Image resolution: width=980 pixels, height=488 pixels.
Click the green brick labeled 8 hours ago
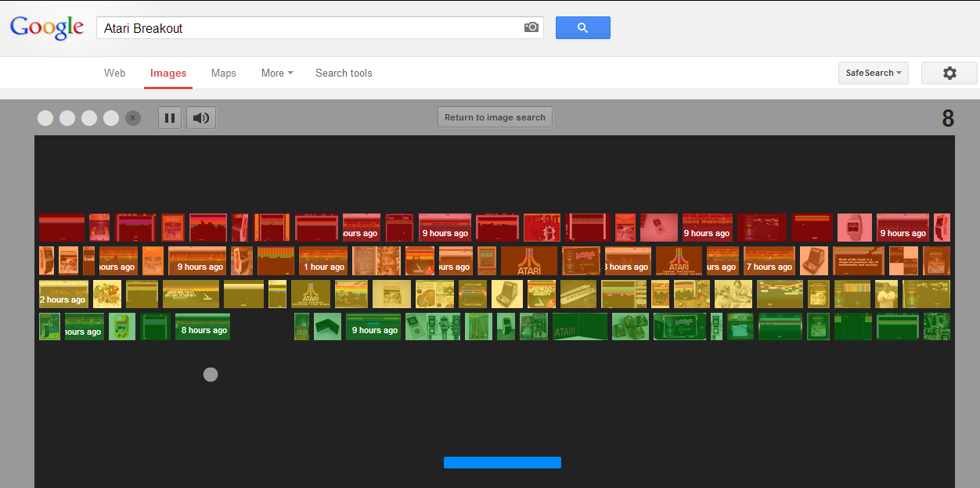(203, 326)
